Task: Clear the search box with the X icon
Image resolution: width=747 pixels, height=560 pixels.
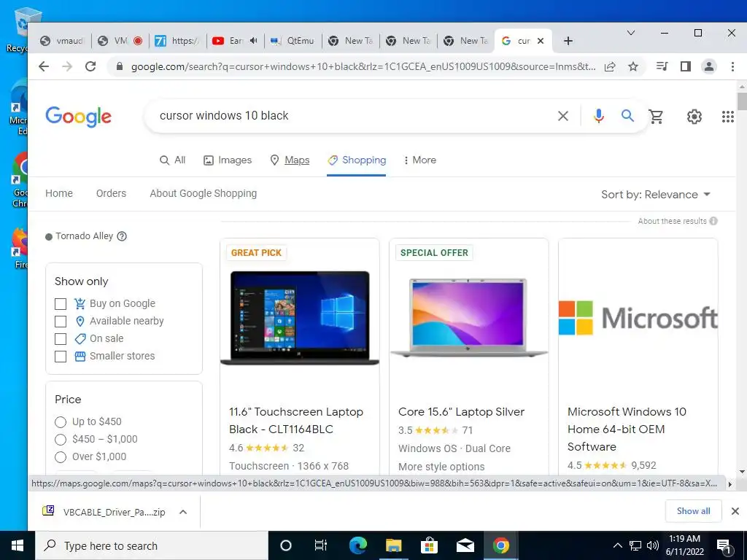Action: pyautogui.click(x=563, y=116)
